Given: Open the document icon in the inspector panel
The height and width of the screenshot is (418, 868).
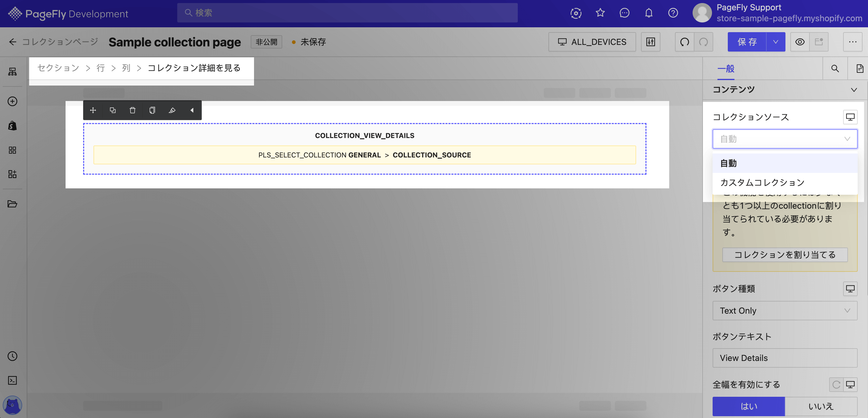Looking at the screenshot, I should tap(860, 68).
